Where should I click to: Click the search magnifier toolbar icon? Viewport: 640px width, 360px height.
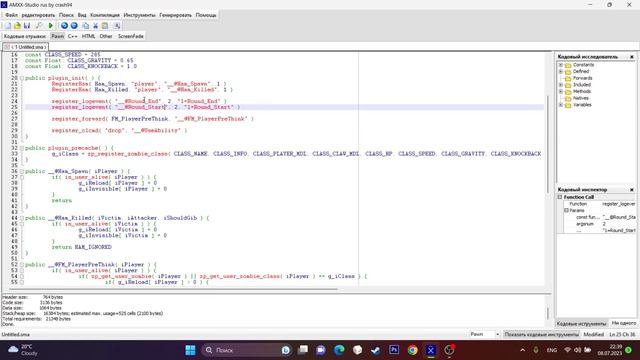point(39,26)
